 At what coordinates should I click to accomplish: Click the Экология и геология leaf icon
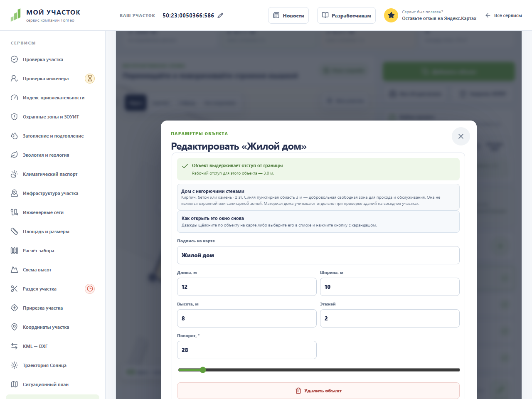(14, 155)
